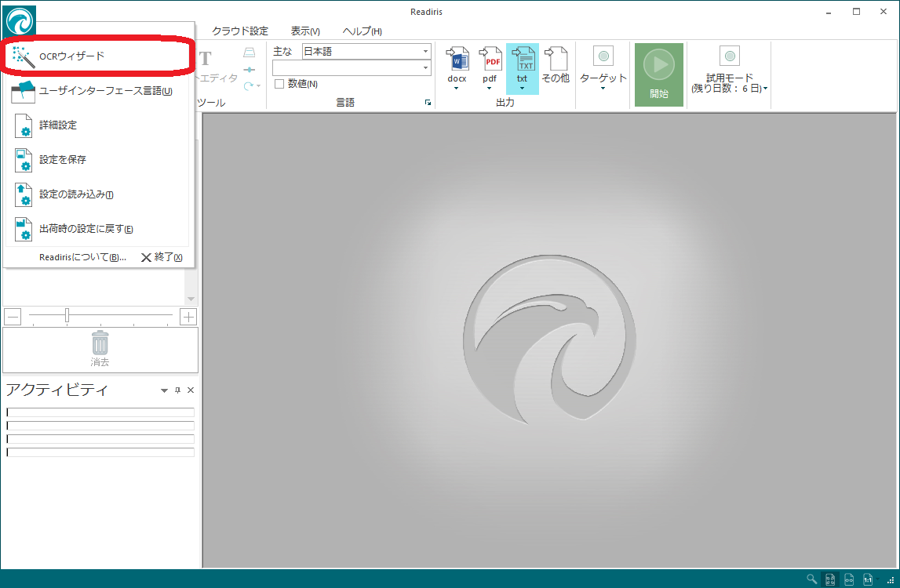Expand zoom options arrow beside 1:1

pyautogui.click(x=877, y=579)
